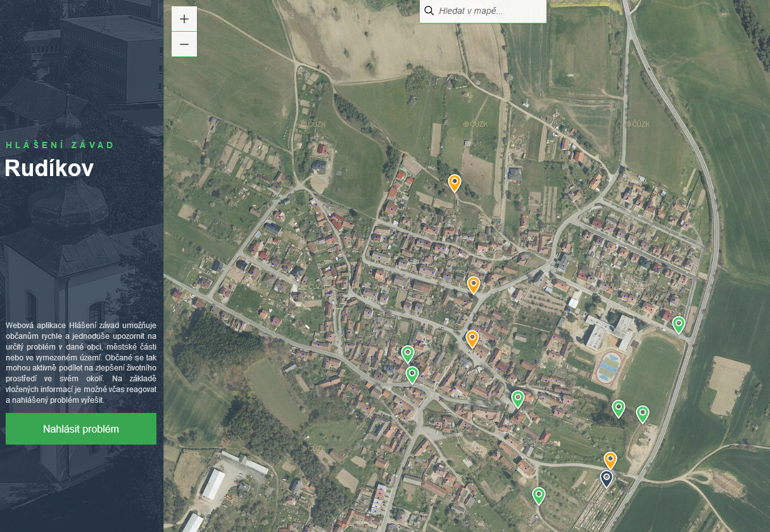Click the blue sports court on the map
Screen dimensions: 770x532
[x=609, y=367]
